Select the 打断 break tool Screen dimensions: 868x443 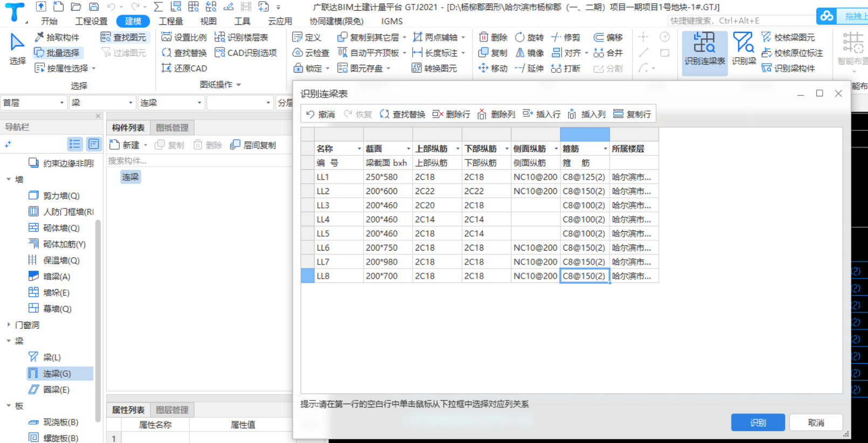[x=565, y=68]
